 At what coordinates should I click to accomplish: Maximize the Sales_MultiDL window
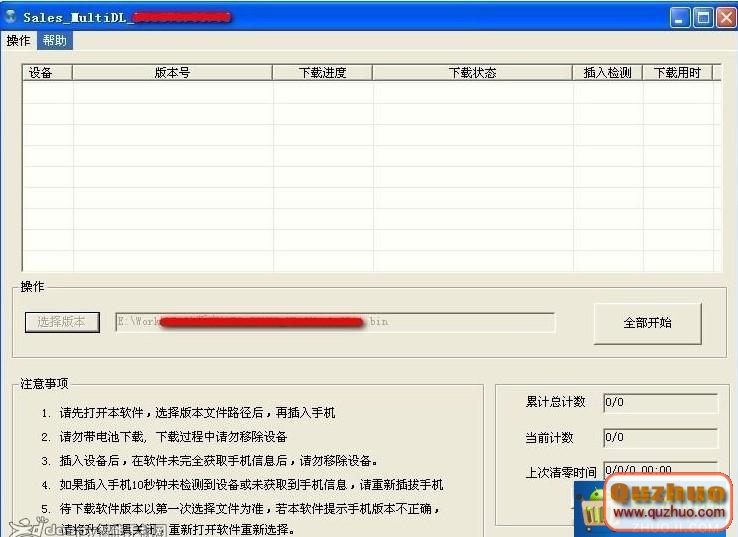[x=704, y=18]
